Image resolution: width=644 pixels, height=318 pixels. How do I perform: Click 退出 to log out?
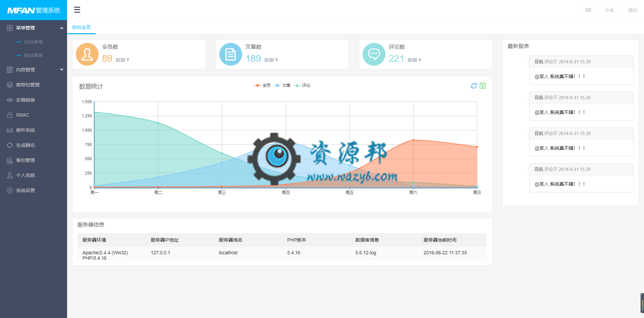click(x=632, y=10)
